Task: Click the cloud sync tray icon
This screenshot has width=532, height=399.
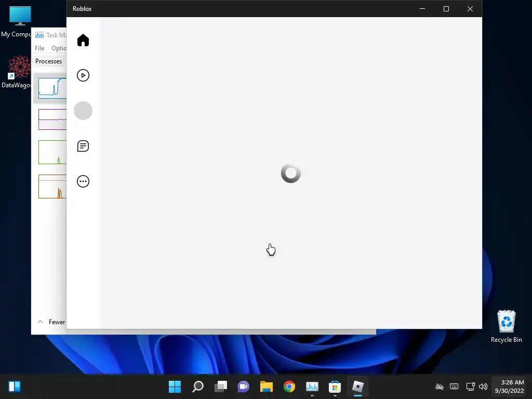Action: point(440,387)
